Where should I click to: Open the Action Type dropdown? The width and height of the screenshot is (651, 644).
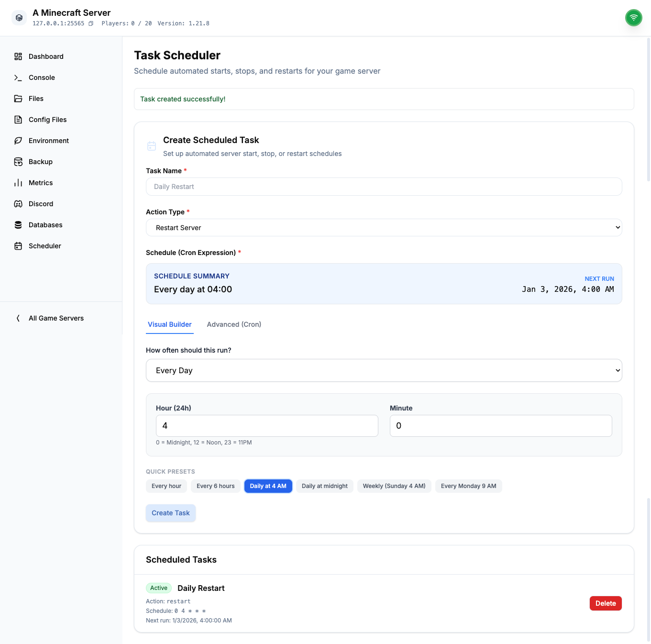384,228
